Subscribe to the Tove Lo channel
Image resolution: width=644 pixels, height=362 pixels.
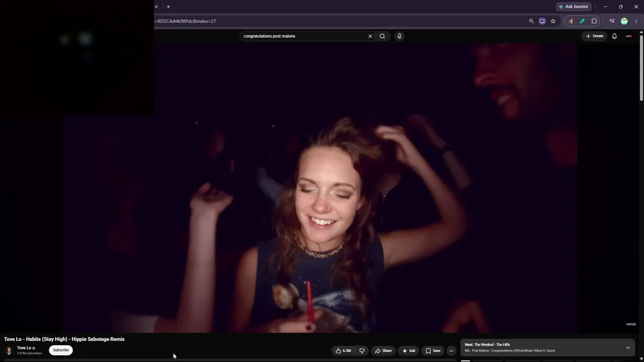61,350
